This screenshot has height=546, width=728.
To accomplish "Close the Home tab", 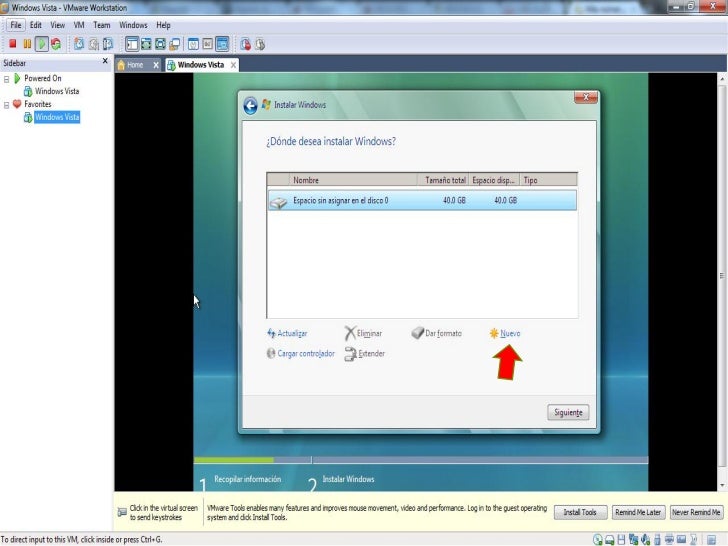I will pos(156,65).
